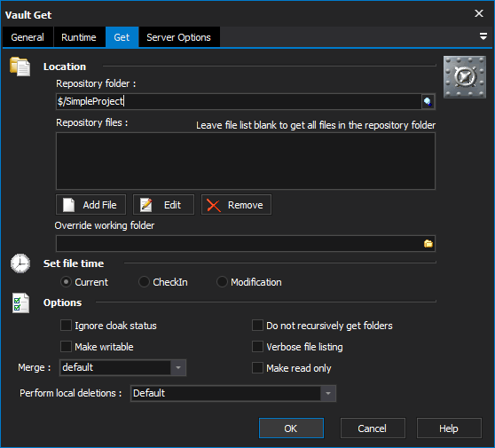Screen dimensions: 495x448
Task: Open the Merge dropdown
Action: 178,367
